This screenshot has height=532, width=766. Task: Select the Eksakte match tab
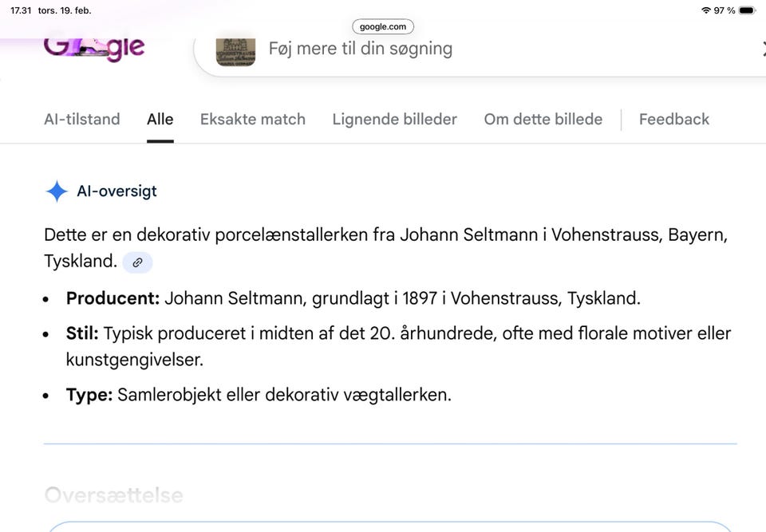coord(252,119)
